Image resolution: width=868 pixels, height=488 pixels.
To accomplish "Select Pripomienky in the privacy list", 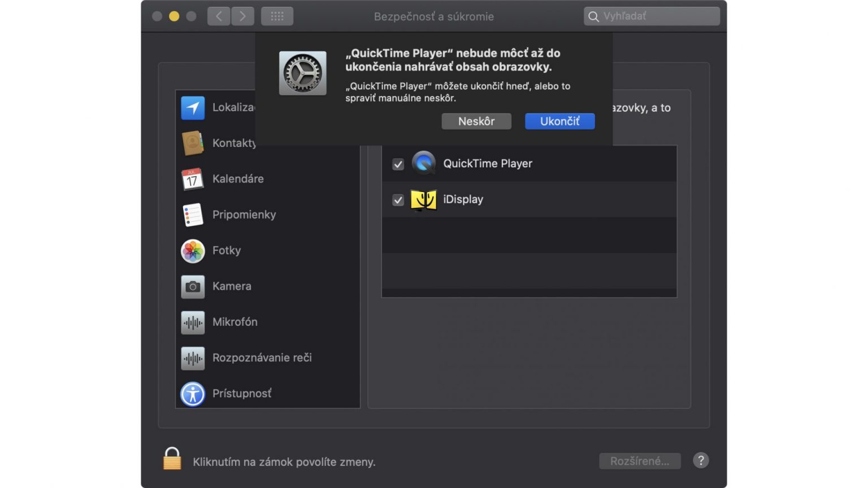I will pyautogui.click(x=267, y=215).
